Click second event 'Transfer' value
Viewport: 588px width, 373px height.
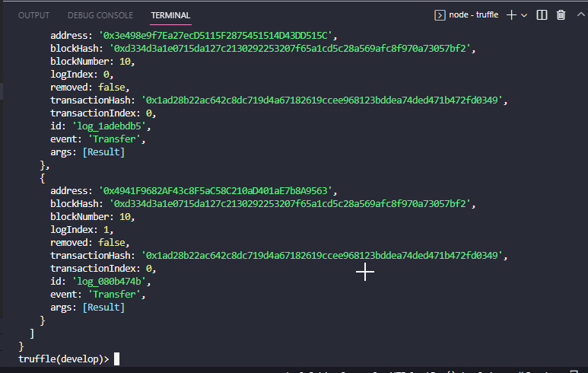click(114, 295)
